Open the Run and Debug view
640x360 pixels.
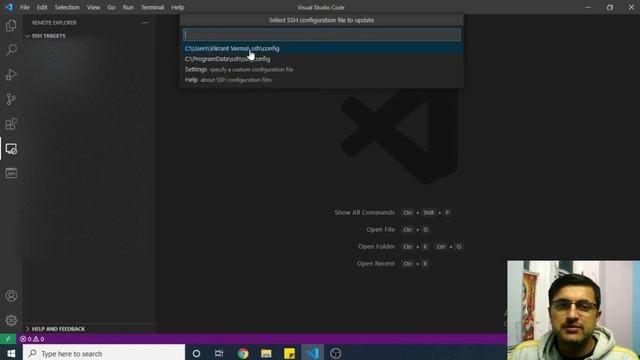click(11, 75)
